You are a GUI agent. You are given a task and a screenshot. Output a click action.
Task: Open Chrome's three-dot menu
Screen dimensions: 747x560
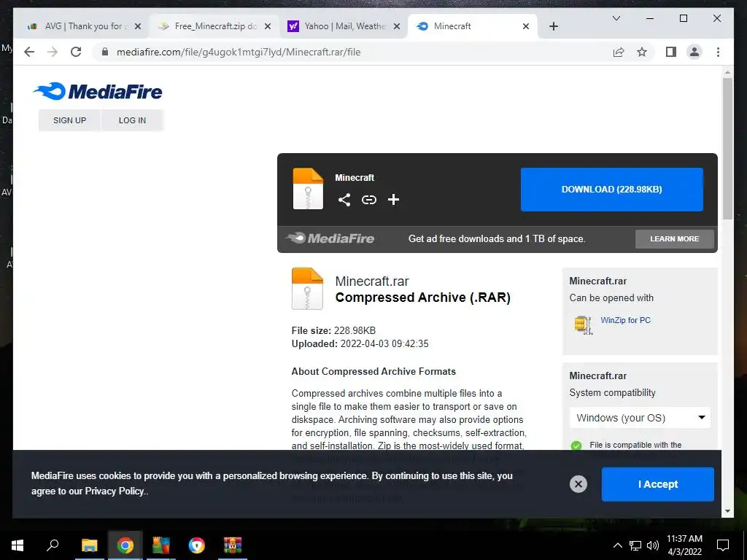[x=718, y=52]
